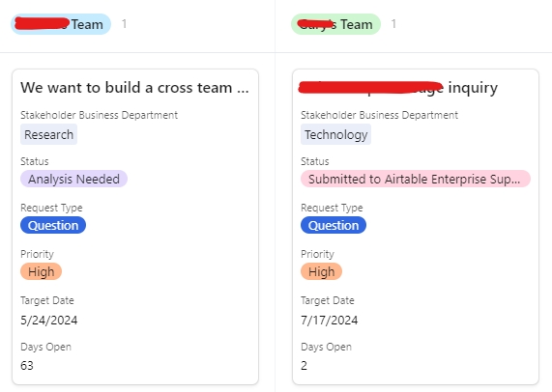Select the blue Team group label
The image size is (552, 392).
coord(61,24)
